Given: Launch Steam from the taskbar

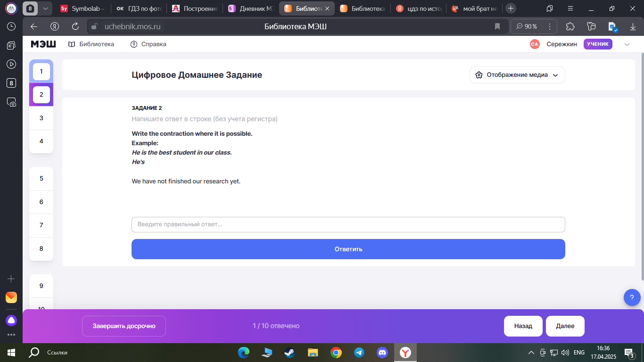Looking at the screenshot, I should 289,352.
